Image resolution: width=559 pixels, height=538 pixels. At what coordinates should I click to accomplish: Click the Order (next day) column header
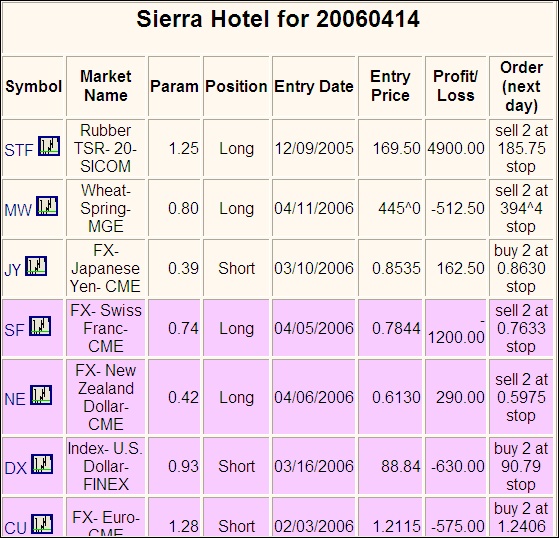[521, 86]
